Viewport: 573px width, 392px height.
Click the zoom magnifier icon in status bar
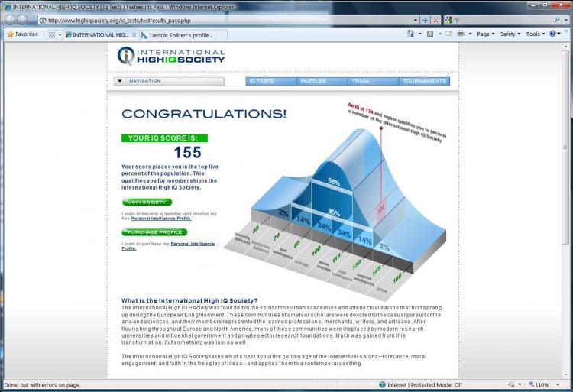pyautogui.click(x=532, y=384)
